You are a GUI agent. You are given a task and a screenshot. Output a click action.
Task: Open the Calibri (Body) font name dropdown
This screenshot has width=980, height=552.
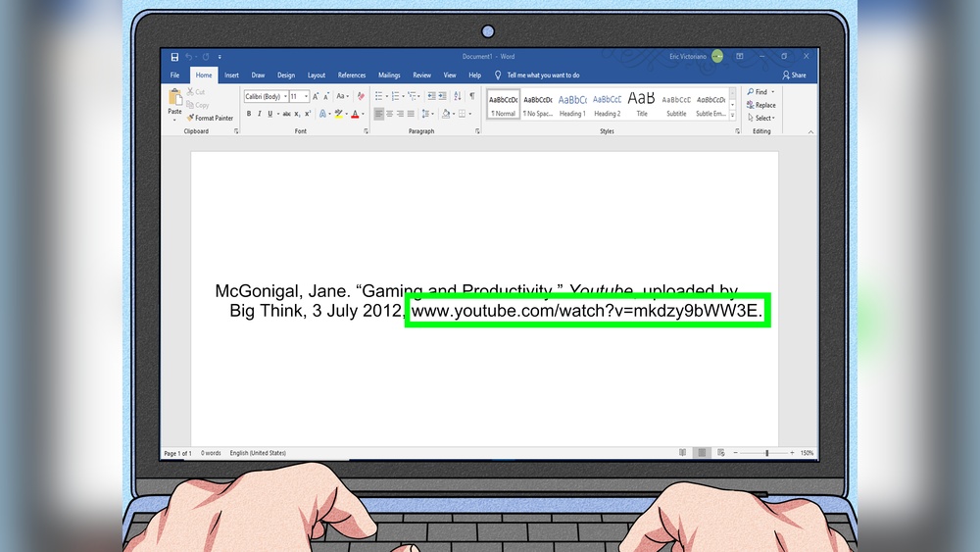[285, 96]
